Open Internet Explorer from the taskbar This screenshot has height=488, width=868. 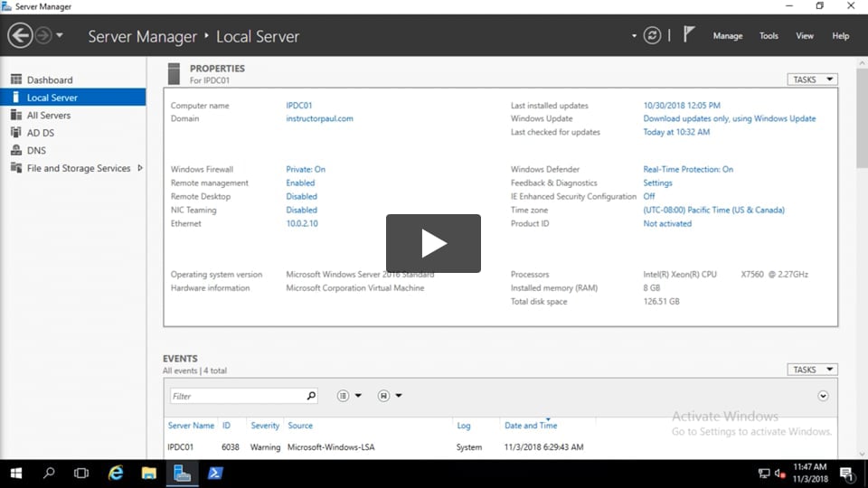pos(116,473)
